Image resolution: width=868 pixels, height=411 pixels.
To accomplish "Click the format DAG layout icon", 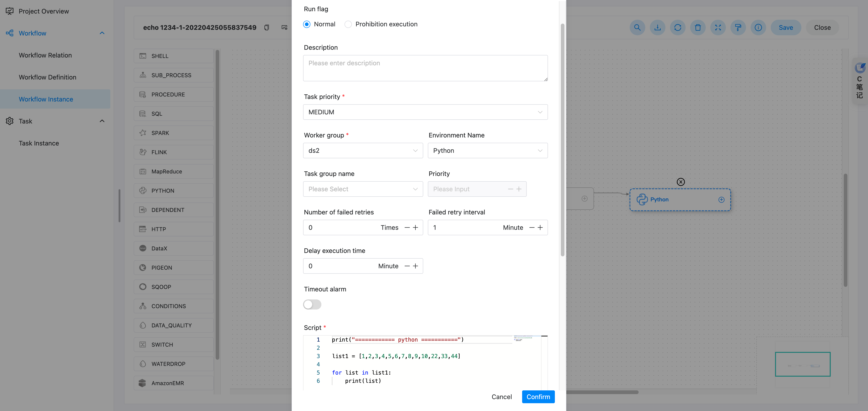I will [738, 27].
